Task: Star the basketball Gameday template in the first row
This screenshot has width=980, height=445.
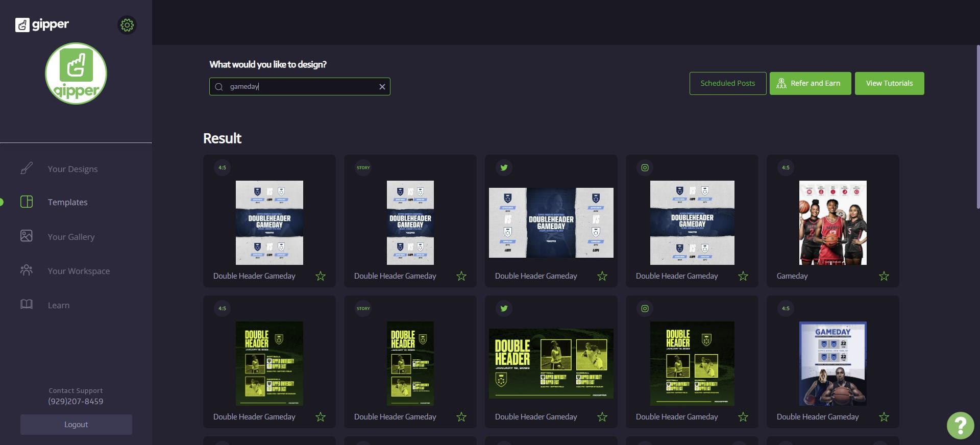Action: coord(884,276)
